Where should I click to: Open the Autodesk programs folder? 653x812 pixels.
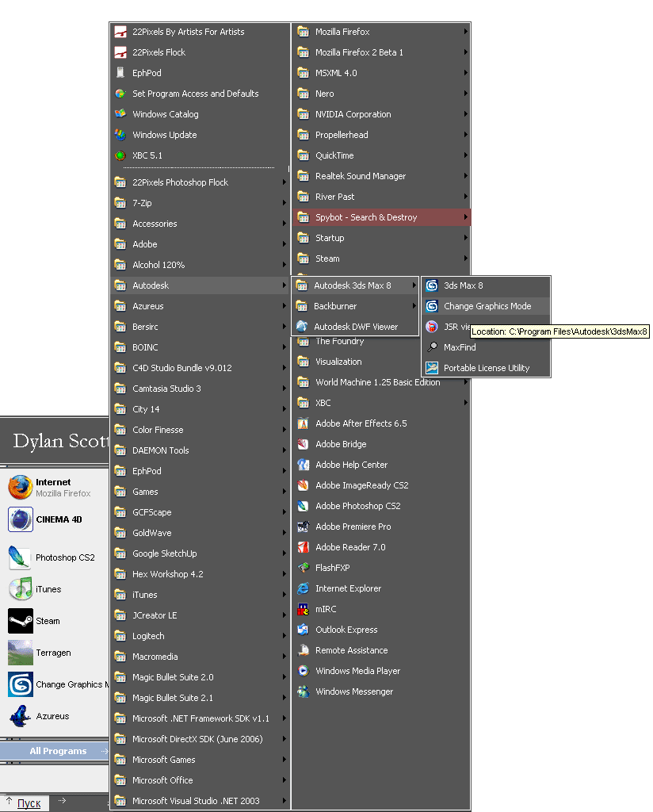200,285
